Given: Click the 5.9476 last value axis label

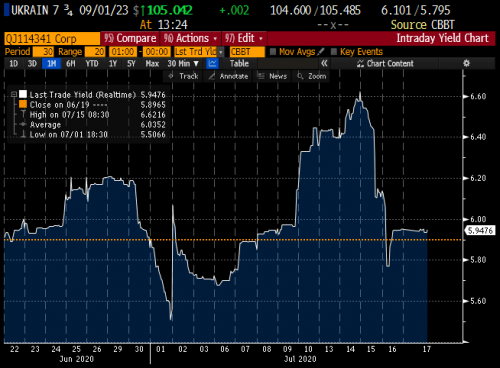Looking at the screenshot, I should (480, 230).
